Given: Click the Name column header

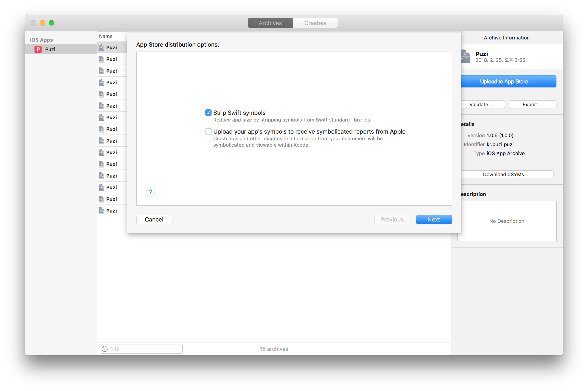Looking at the screenshot, I should (106, 36).
